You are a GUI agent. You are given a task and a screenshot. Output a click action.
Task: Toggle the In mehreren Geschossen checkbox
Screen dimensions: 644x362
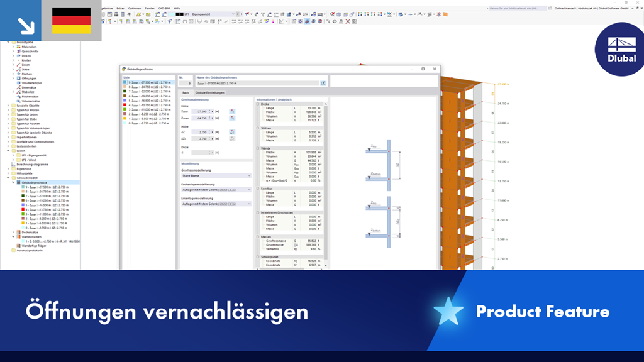[x=258, y=212]
